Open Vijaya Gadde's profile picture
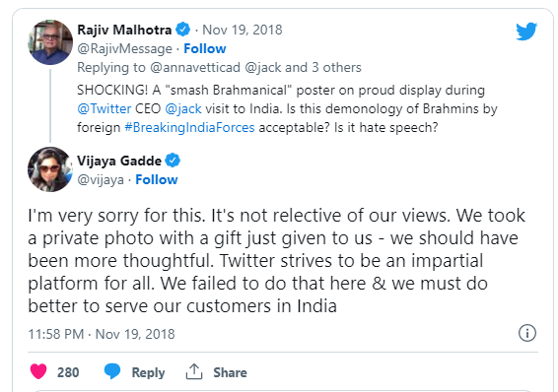The height and width of the screenshot is (392, 558). [x=50, y=169]
